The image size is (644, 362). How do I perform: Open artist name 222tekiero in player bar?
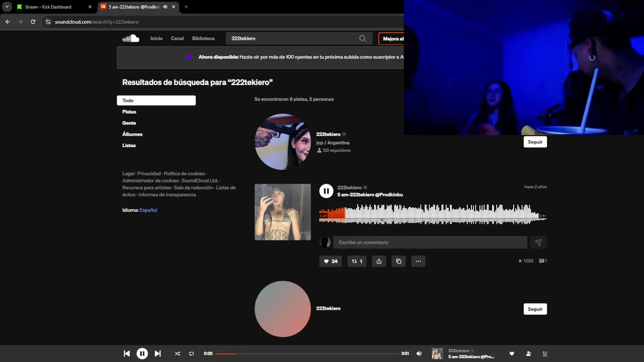[458, 350]
